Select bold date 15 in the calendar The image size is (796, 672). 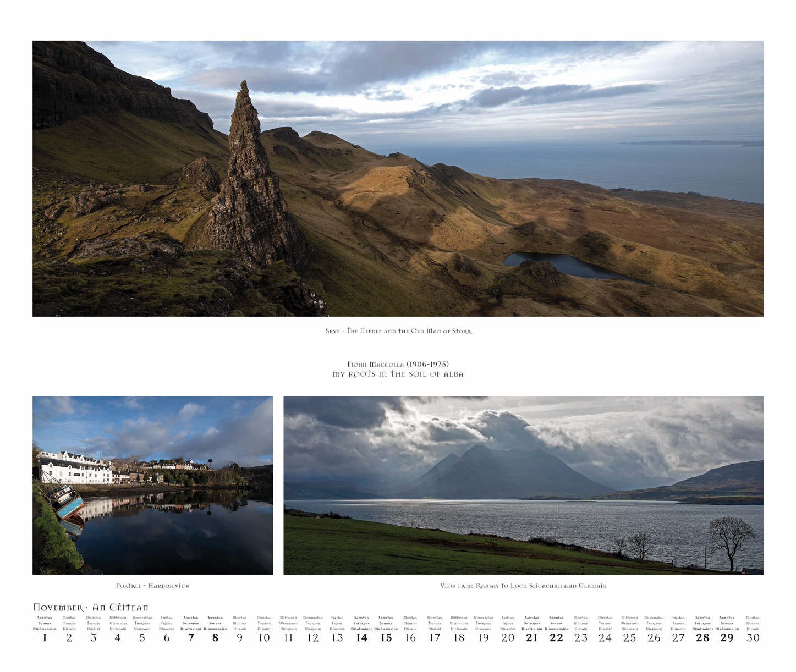[x=386, y=638]
